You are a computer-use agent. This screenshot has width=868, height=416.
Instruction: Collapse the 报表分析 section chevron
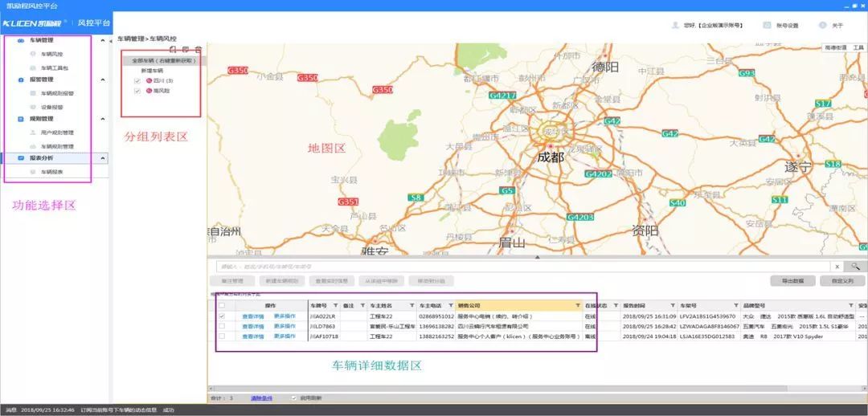tap(102, 158)
